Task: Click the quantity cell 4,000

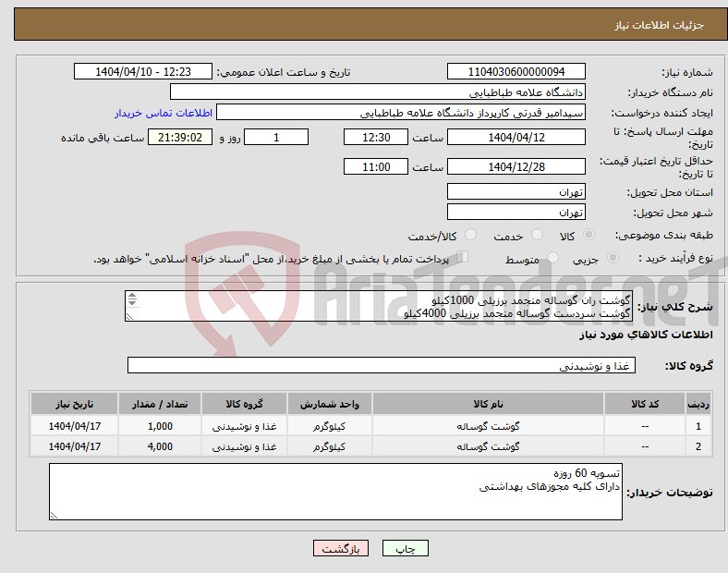Action: pos(160,446)
